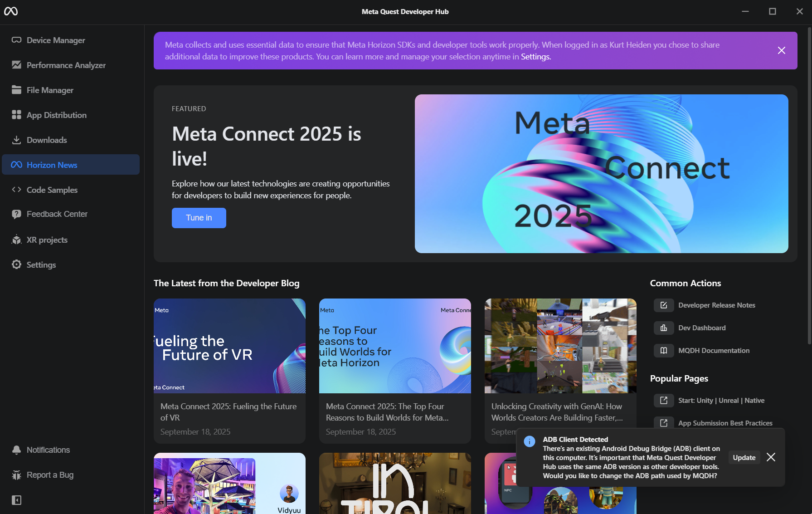Image resolution: width=812 pixels, height=514 pixels.
Task: Click the Code Samples brackets icon
Action: click(x=17, y=190)
